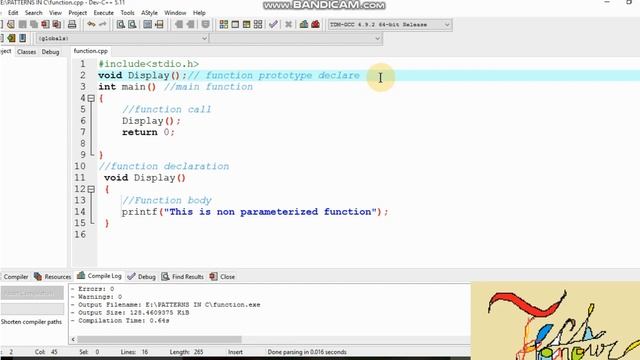This screenshot has height=360, width=640.
Task: Click the 'Done parsing' status bar message
Action: [307, 352]
